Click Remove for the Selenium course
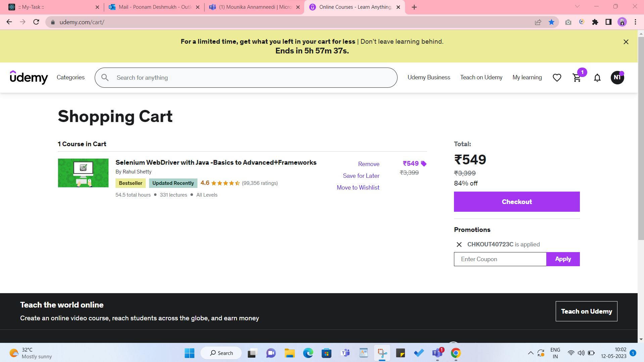Image resolution: width=644 pixels, height=362 pixels. pos(369,164)
